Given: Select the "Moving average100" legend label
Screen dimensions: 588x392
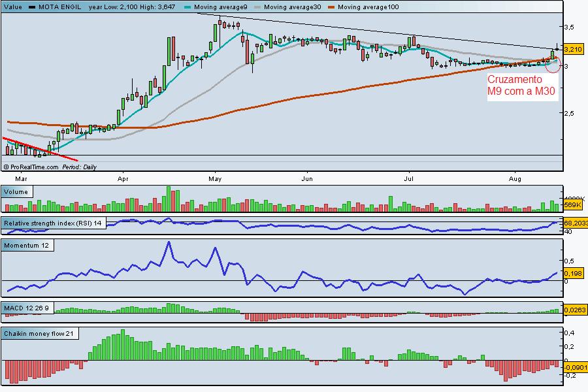Looking at the screenshot, I should tap(368, 7).
